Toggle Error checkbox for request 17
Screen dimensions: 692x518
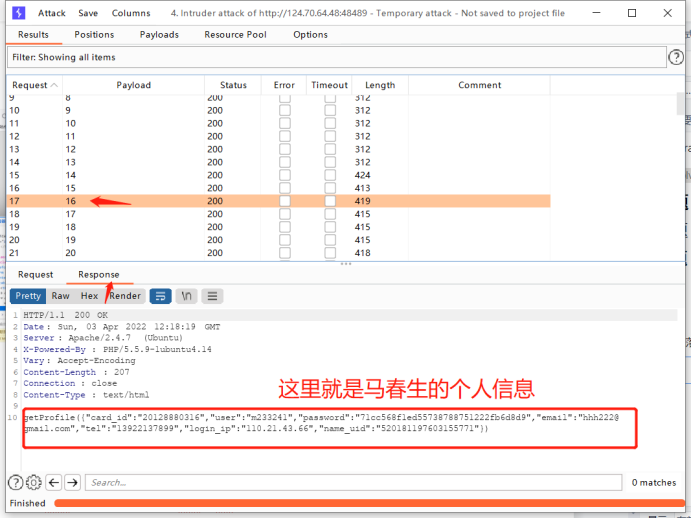(285, 201)
